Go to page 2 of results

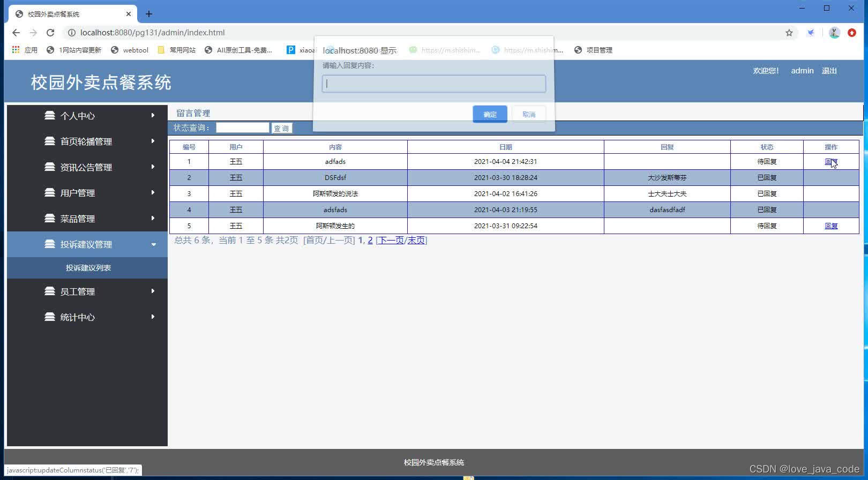coord(370,241)
